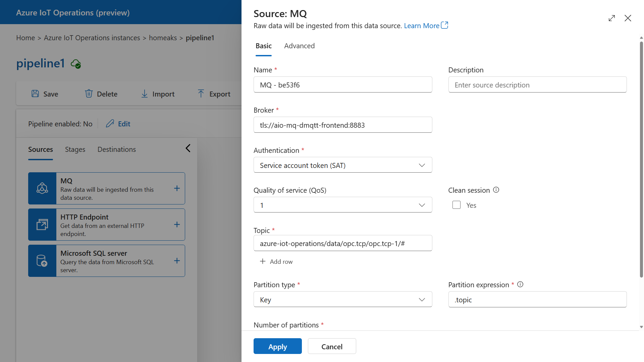
Task: Click the Partition expression input field
Action: (537, 300)
